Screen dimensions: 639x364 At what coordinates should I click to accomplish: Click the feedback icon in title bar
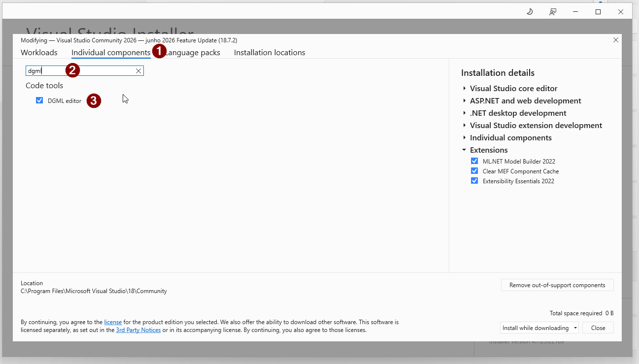pos(553,12)
